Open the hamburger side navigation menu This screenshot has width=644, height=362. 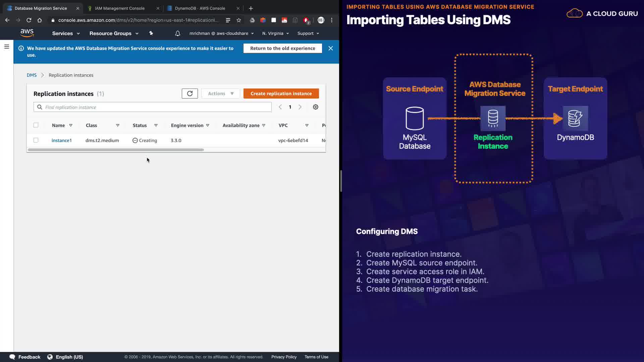6,47
